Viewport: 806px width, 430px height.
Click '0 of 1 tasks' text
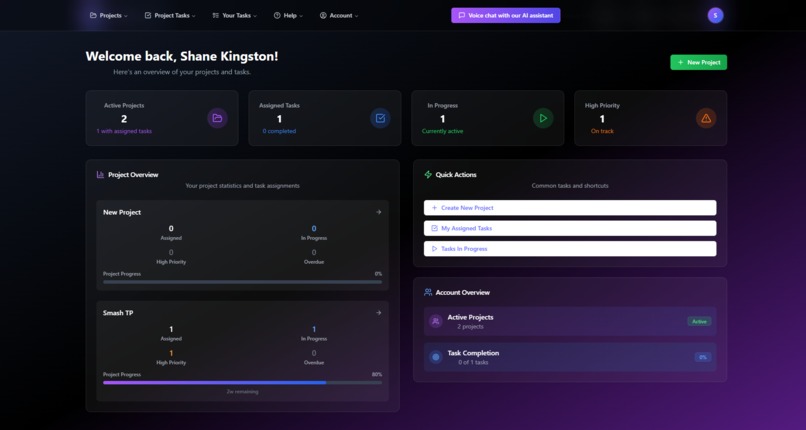pos(473,362)
